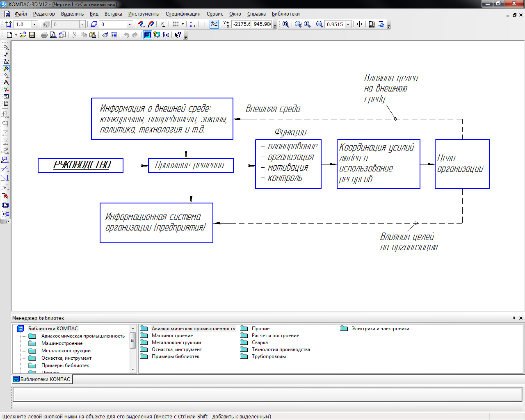This screenshot has width=525, height=420.
Task: Toggle the Library Manager panel button
Action: pyautogui.click(x=148, y=35)
